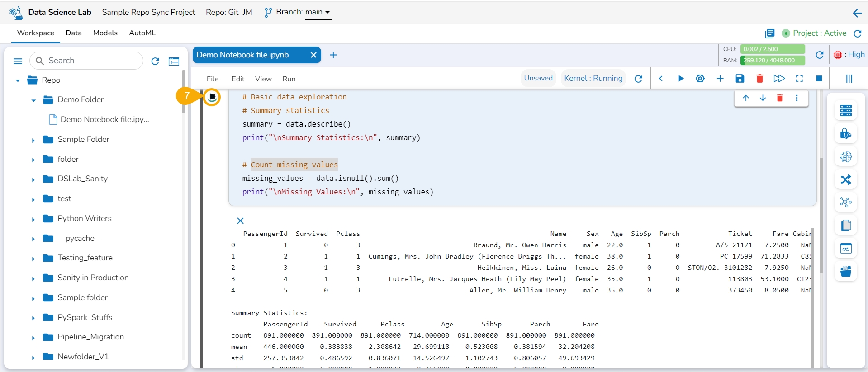Click the run all cells fast-forward icon

(779, 79)
